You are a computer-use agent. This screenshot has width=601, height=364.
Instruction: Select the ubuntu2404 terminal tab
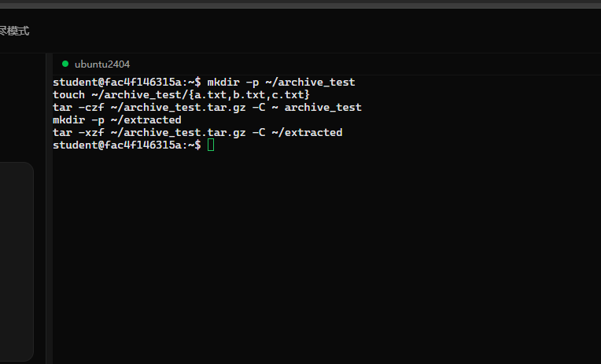(x=96, y=64)
